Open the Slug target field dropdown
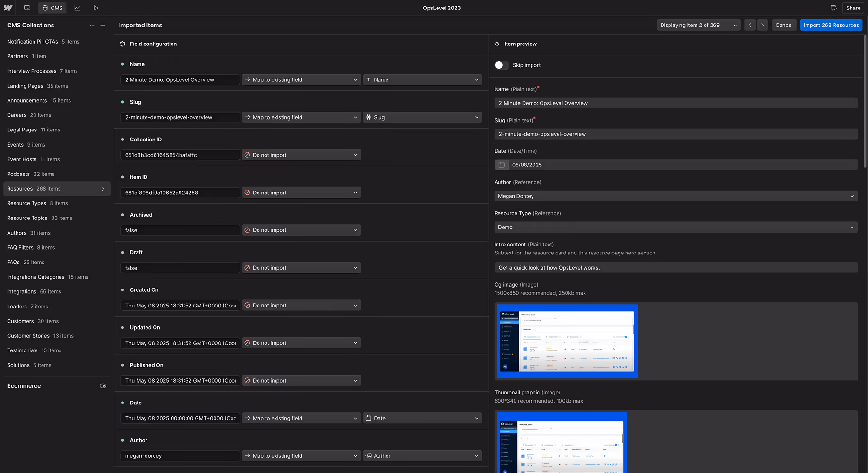 point(422,117)
